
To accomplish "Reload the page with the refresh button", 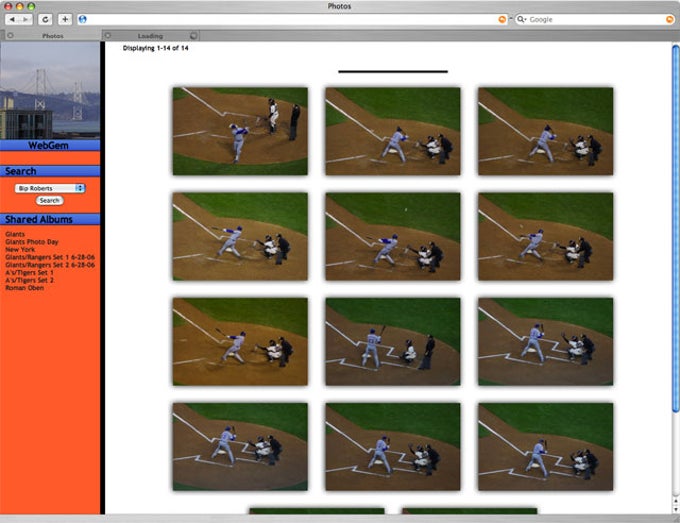I will (45, 20).
